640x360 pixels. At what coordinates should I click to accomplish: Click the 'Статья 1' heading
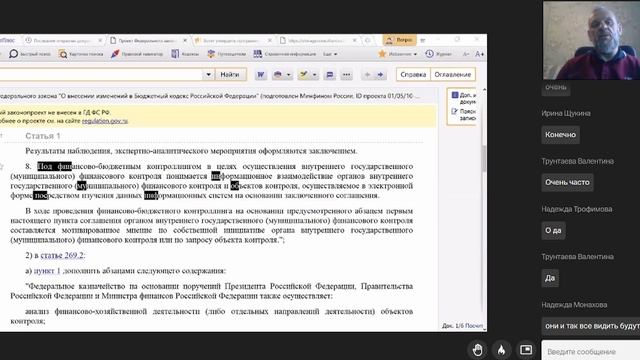(x=42, y=136)
